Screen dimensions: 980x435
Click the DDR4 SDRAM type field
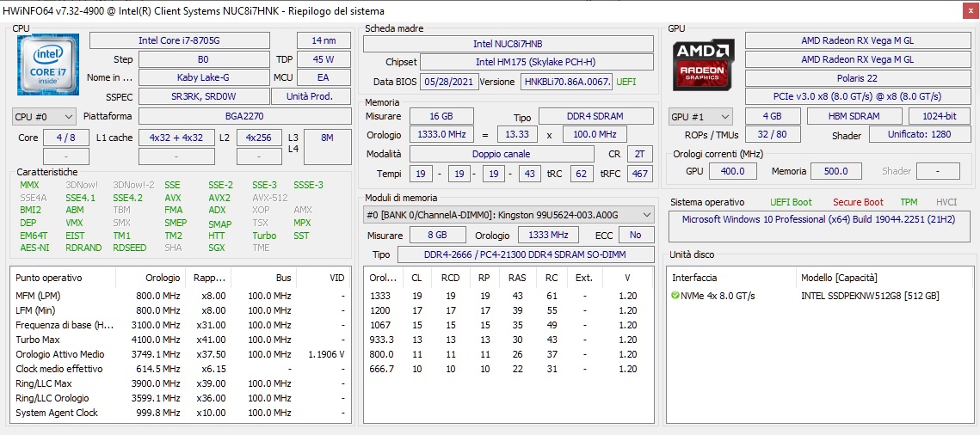point(595,116)
